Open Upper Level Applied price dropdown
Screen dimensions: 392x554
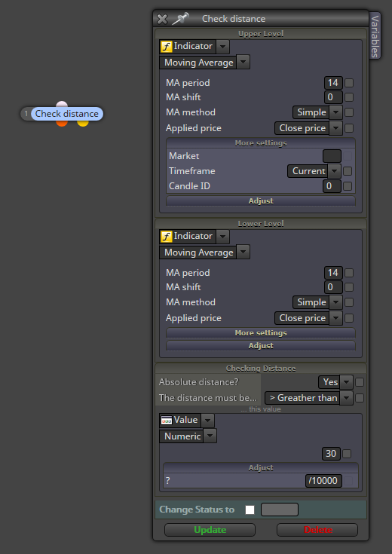335,128
